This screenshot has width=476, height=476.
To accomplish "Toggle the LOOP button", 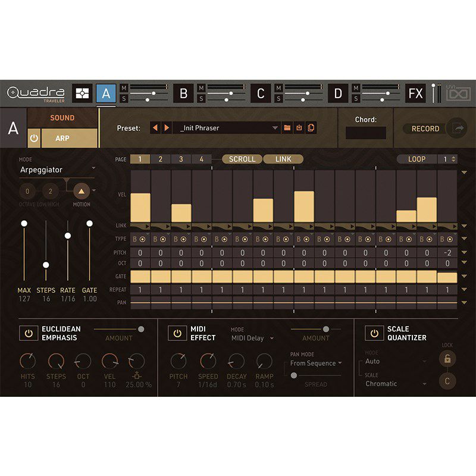I will [x=417, y=159].
